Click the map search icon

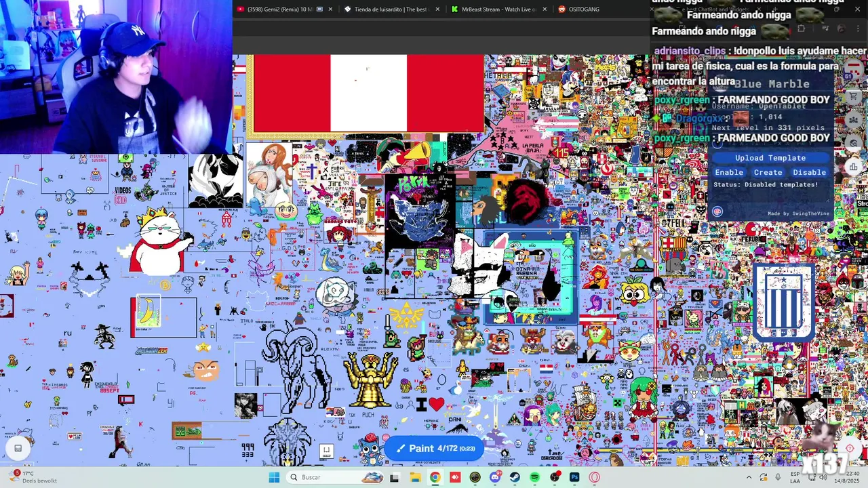click(854, 143)
